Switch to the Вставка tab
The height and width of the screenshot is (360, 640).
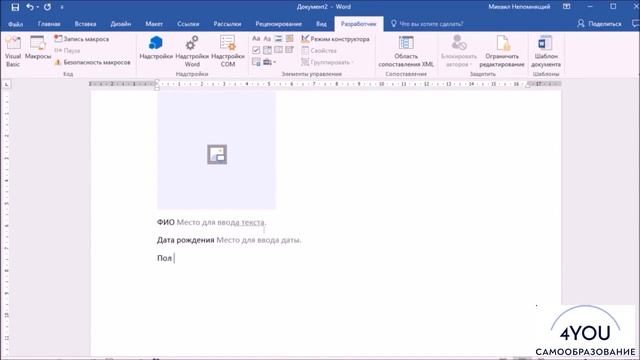[85, 24]
